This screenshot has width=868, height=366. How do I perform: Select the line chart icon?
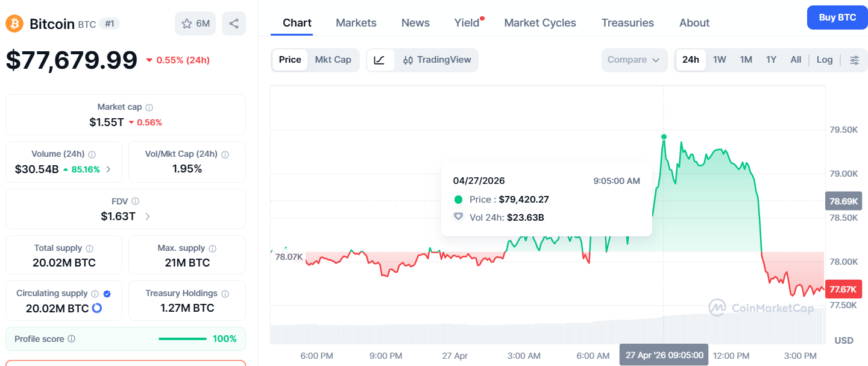point(380,60)
